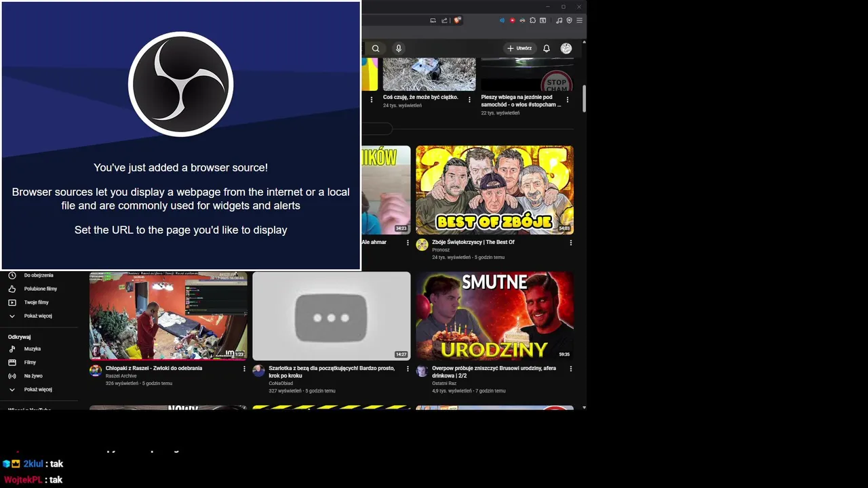Click the blue sound extension icon
The image size is (868, 488).
(x=502, y=20)
